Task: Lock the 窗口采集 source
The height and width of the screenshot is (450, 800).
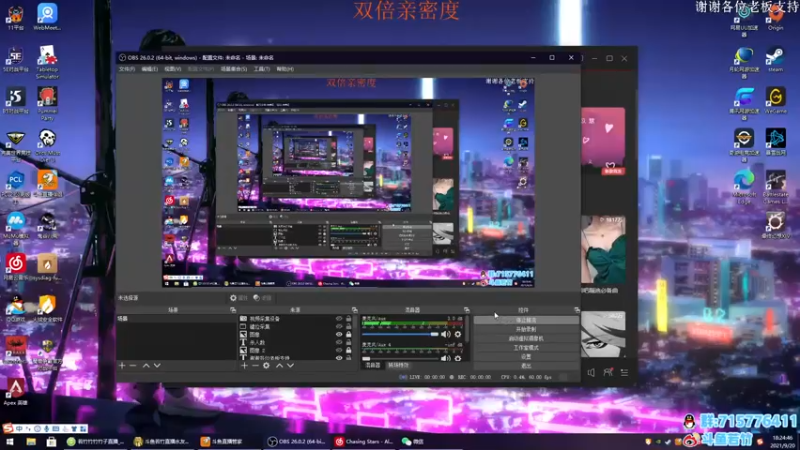Action: (x=349, y=327)
